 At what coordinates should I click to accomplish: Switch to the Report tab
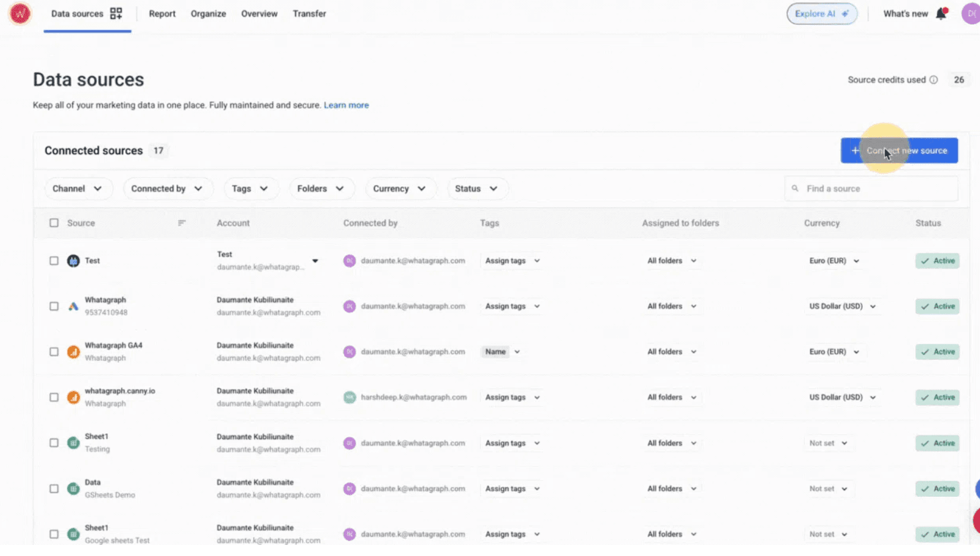pyautogui.click(x=162, y=14)
